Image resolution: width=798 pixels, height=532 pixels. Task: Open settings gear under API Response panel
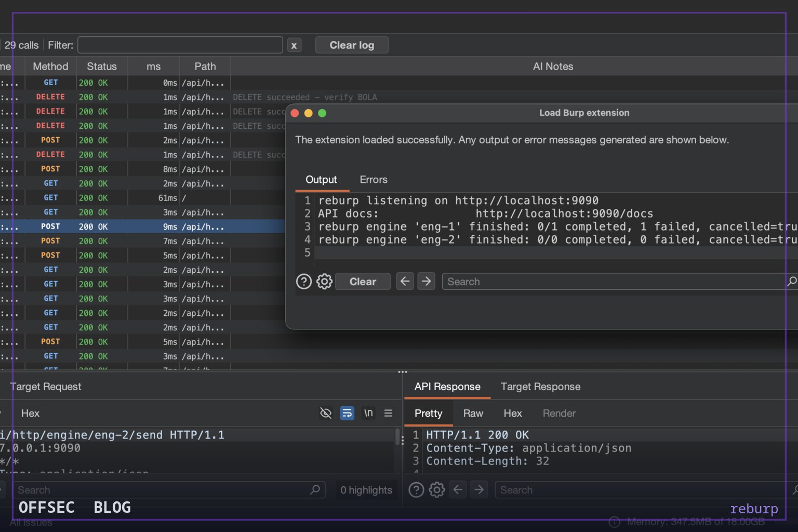click(437, 489)
